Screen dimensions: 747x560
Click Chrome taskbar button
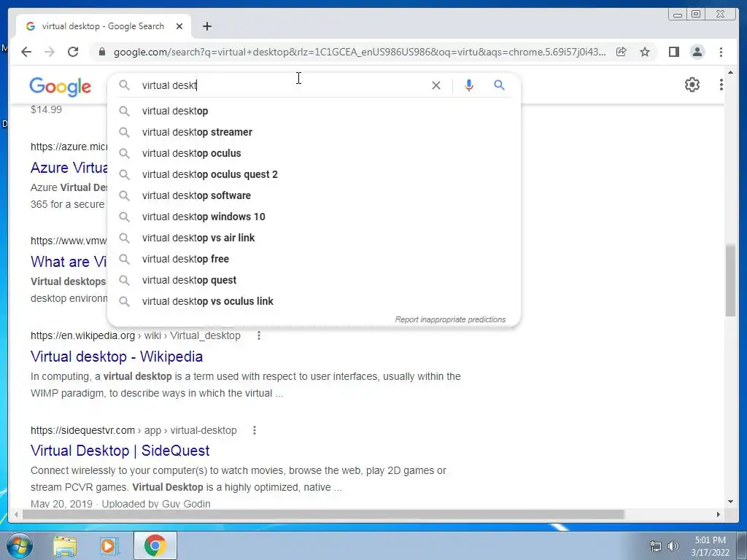[155, 545]
